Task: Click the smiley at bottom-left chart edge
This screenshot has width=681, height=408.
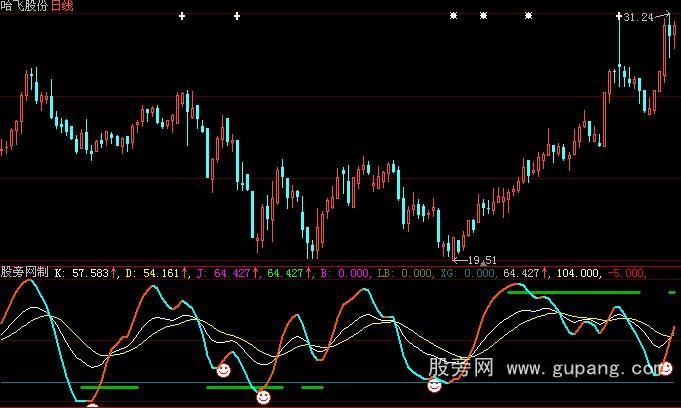Action: pos(93,404)
